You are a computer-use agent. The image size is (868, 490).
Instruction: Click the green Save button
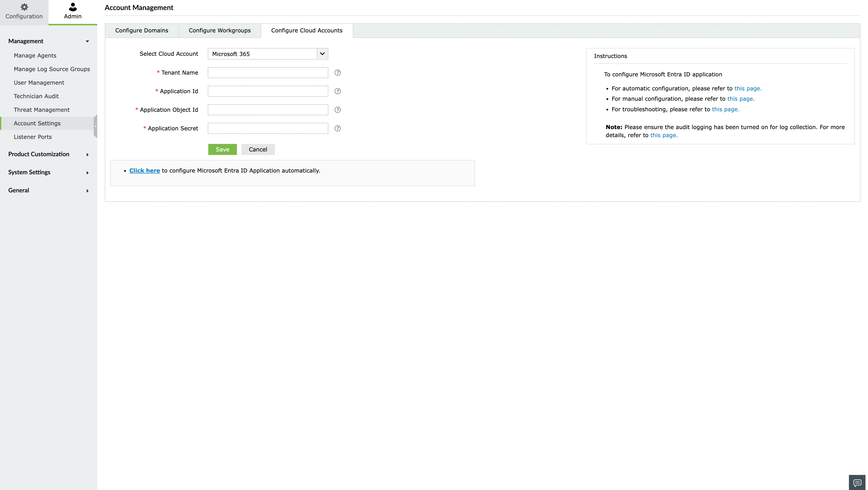tap(222, 149)
